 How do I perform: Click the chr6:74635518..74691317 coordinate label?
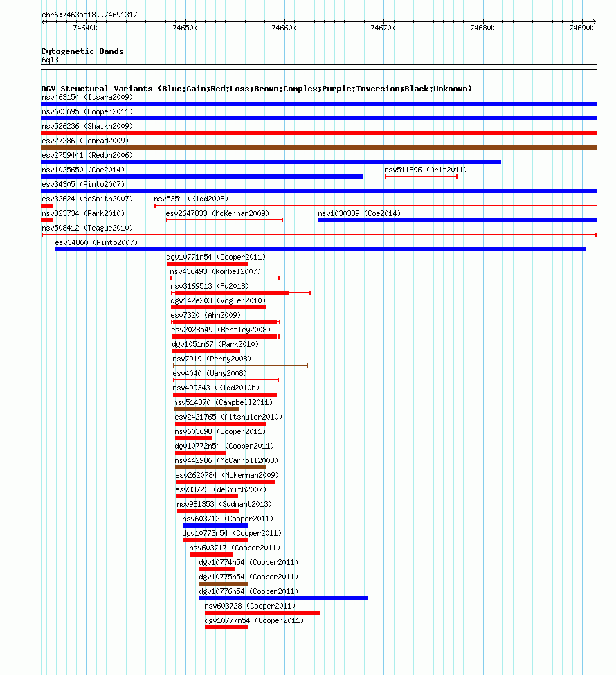89,15
